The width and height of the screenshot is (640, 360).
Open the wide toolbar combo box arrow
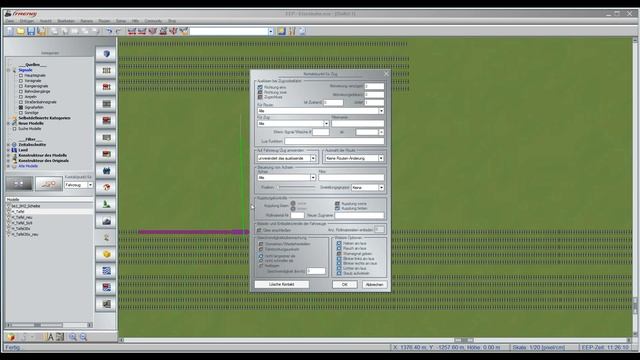tap(271, 31)
